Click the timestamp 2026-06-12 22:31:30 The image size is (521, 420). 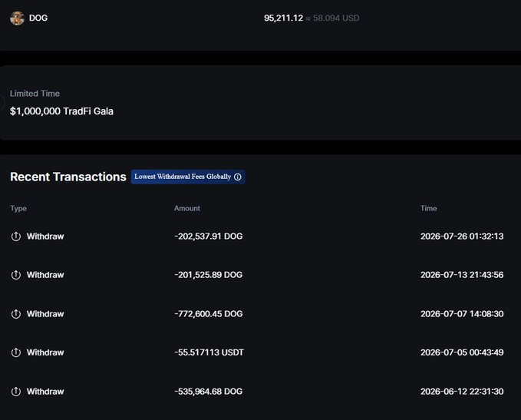point(462,392)
